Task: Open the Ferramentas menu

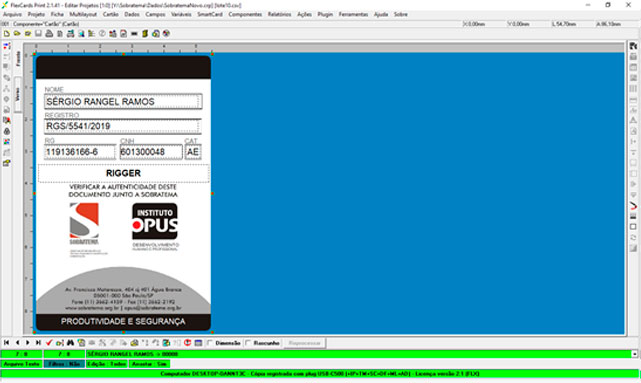Action: pos(353,14)
